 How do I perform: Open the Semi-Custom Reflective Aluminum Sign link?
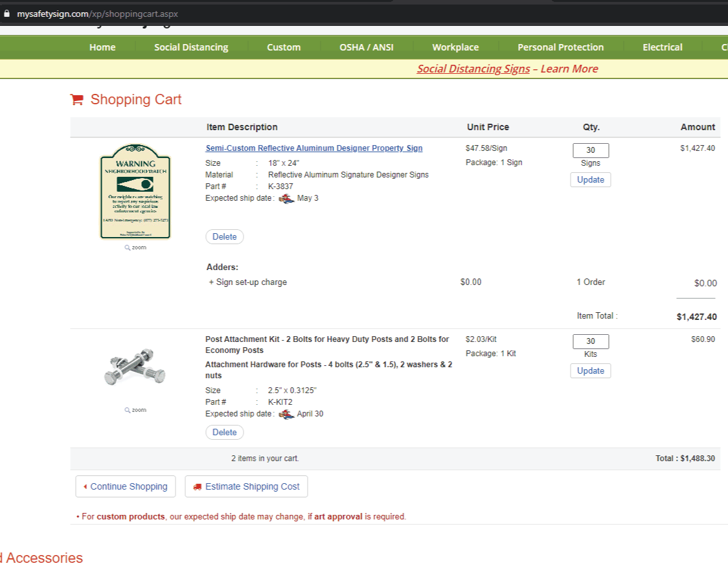pos(313,148)
